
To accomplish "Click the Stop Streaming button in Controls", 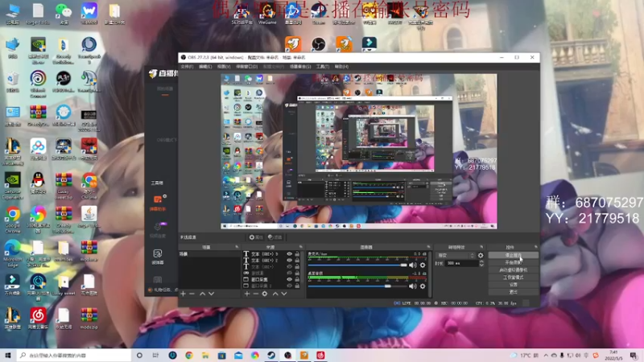I will [513, 255].
